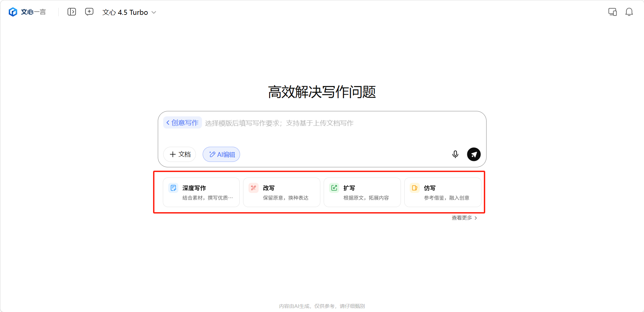
Task: Click the 仿写 yellow icon
Action: [415, 188]
